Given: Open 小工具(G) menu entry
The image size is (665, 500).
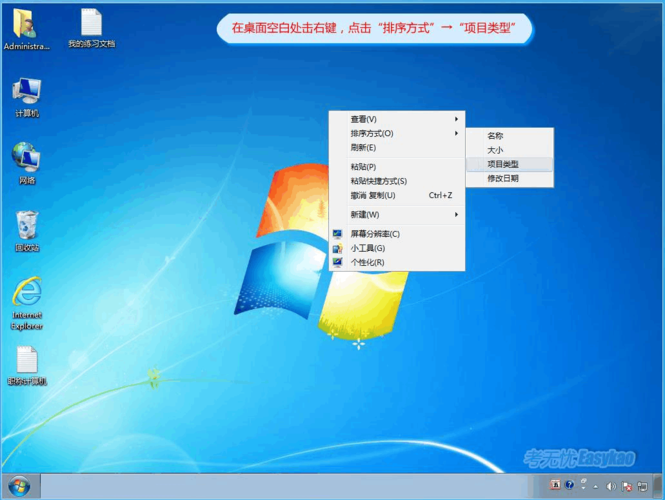Looking at the screenshot, I should tap(397, 248).
